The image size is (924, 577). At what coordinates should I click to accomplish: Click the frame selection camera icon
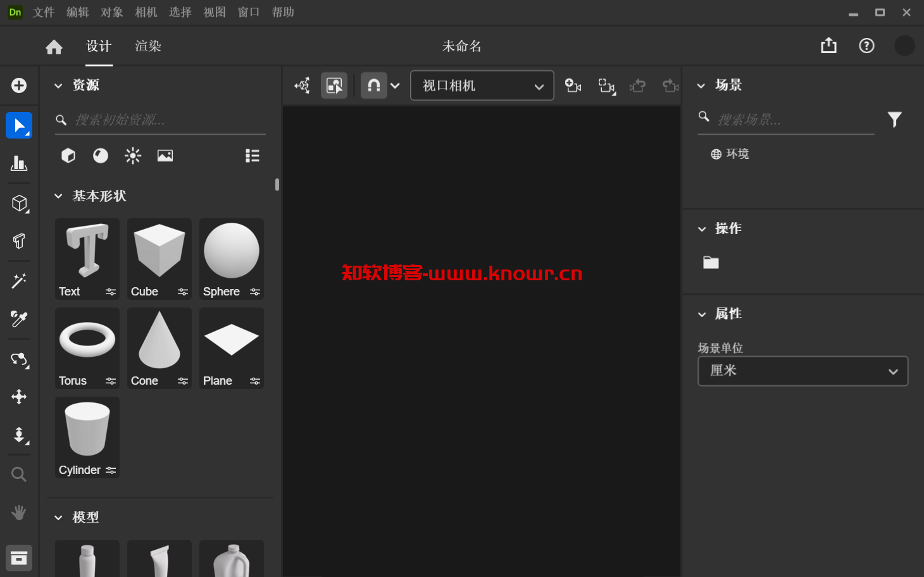(607, 86)
